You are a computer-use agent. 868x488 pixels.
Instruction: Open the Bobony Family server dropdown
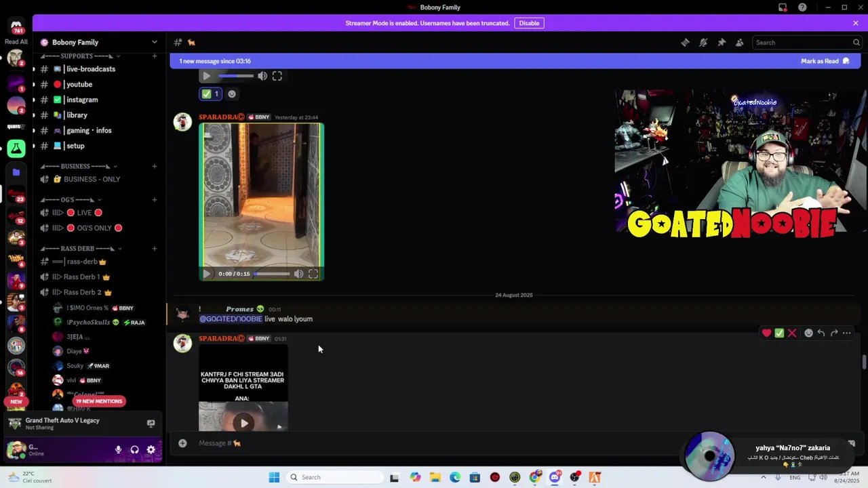99,42
